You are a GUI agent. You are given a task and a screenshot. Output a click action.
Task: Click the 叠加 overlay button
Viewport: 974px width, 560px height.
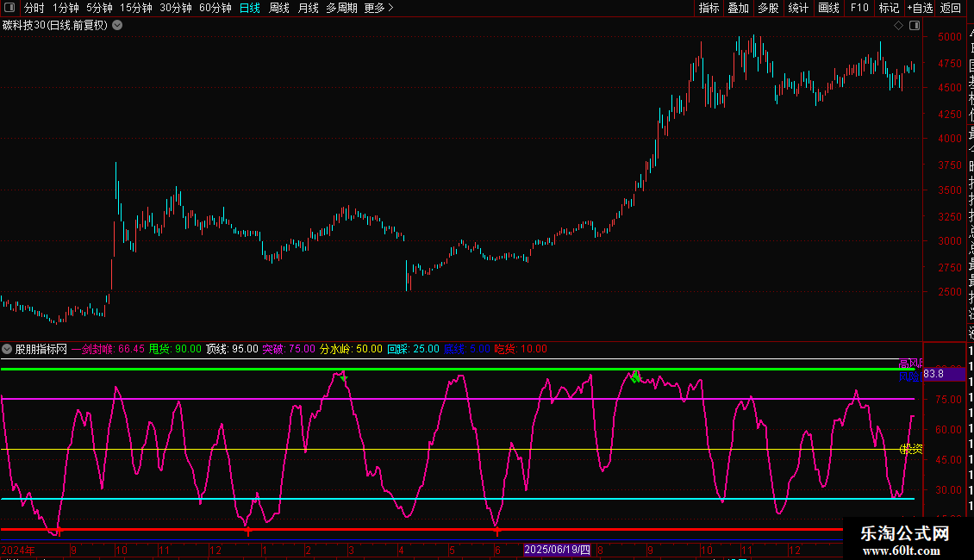click(x=739, y=8)
